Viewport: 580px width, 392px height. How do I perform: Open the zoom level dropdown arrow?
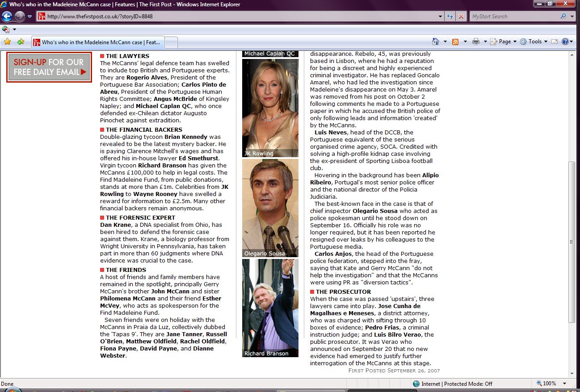click(565, 384)
